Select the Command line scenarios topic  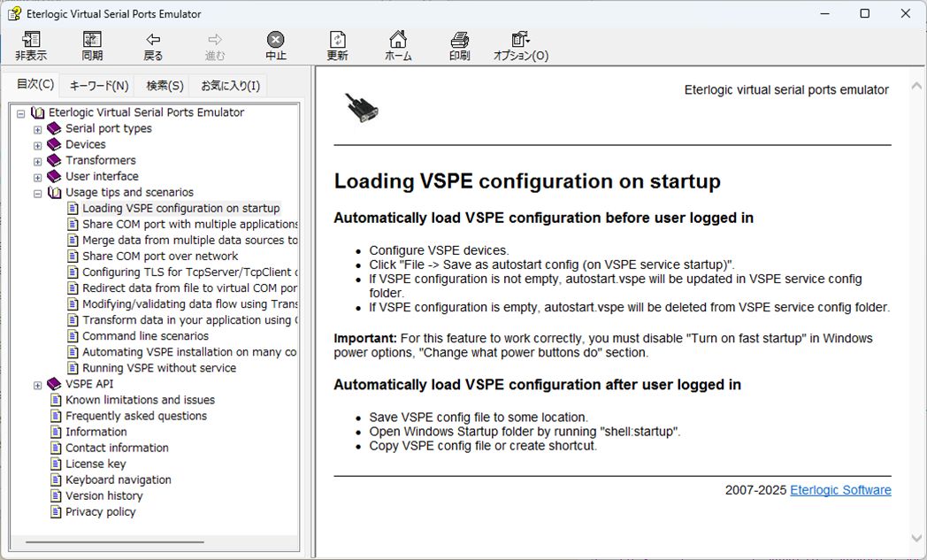point(145,336)
